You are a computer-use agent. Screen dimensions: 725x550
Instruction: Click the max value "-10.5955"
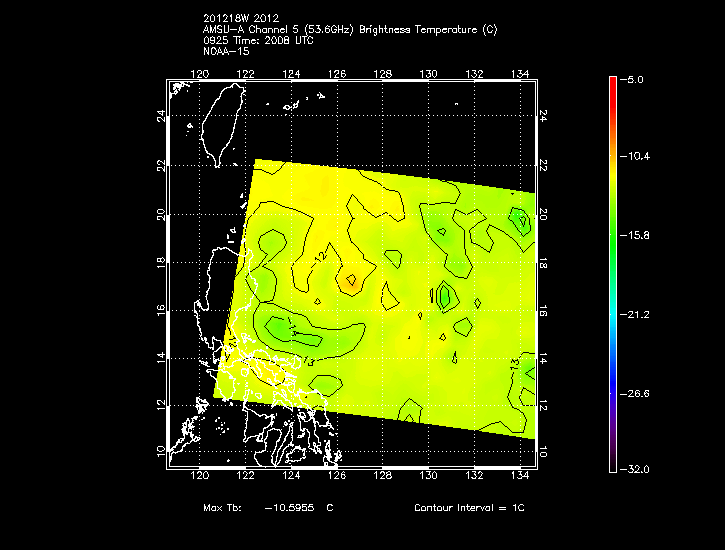pyautogui.click(x=289, y=508)
